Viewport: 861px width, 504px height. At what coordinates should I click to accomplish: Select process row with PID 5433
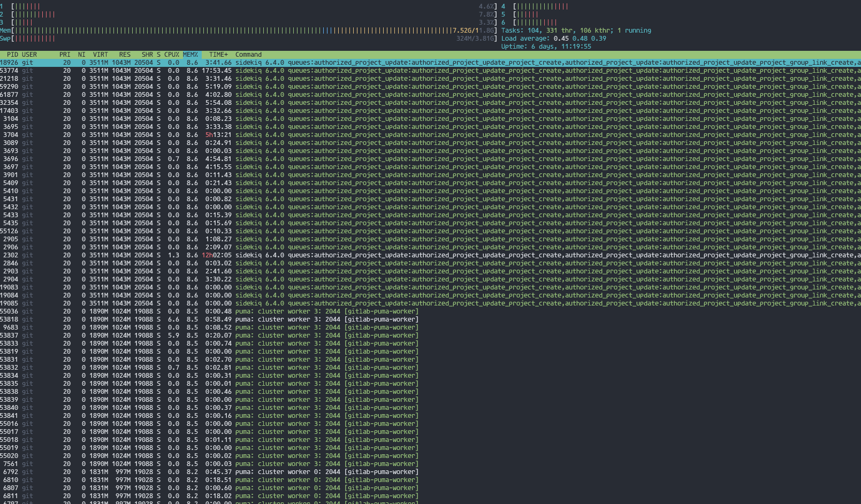tap(430, 215)
